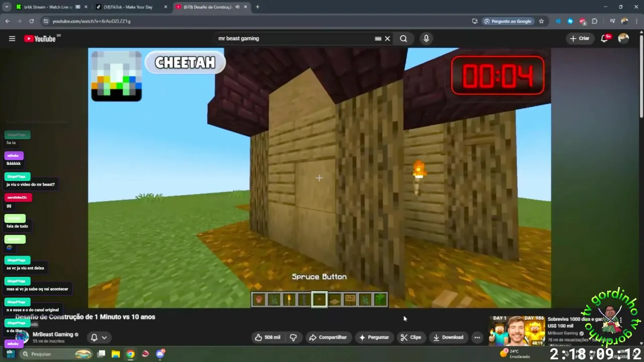
Task: Open the Chrome Extensions puzzle icon
Action: click(x=595, y=21)
